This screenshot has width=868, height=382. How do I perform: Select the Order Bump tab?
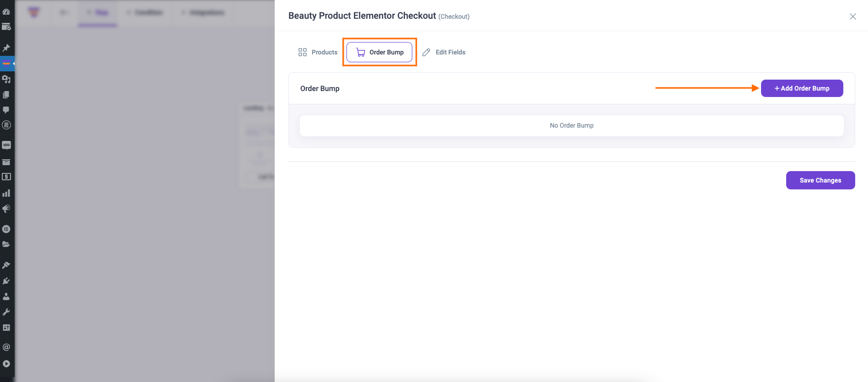click(379, 52)
